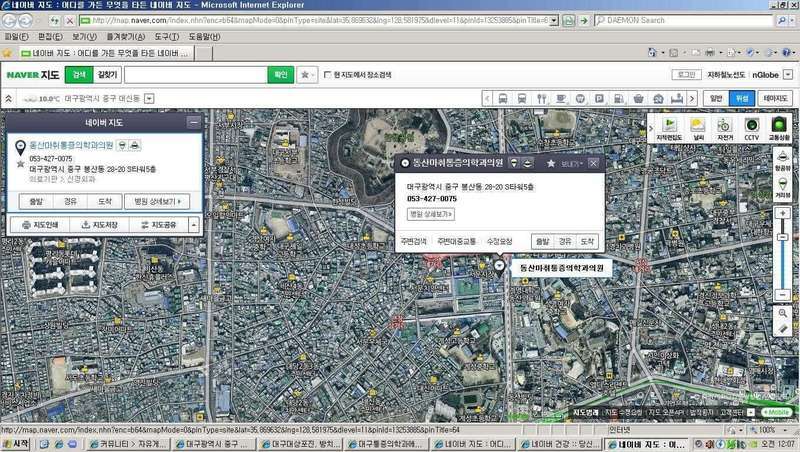
Task: Open the browser address bar dropdown
Action: click(554, 21)
